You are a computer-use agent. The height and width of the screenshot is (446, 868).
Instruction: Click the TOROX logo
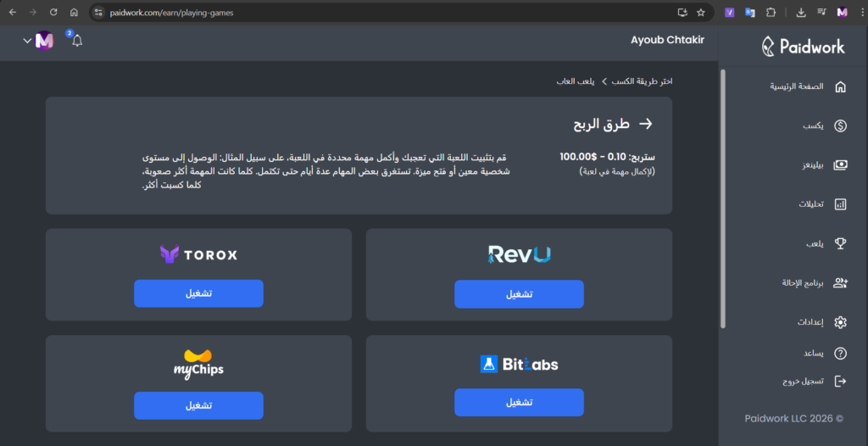click(x=198, y=254)
